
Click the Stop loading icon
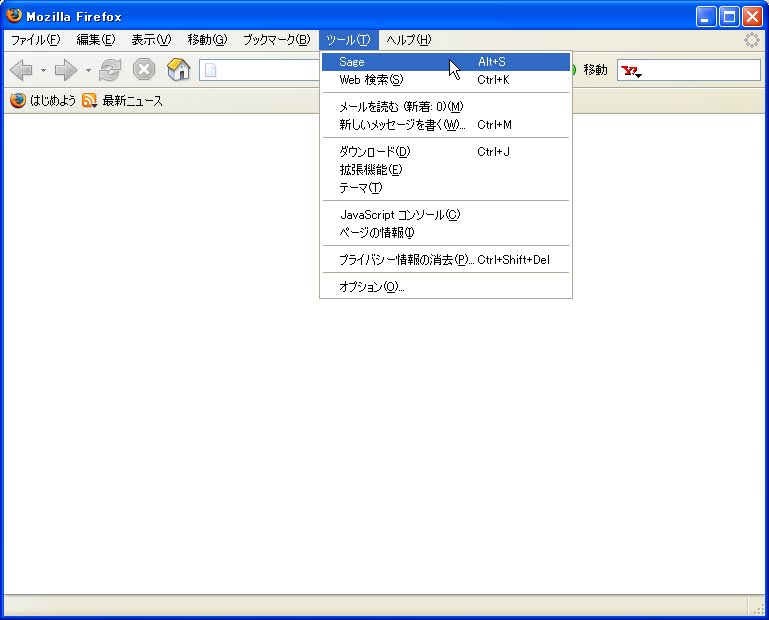coord(144,70)
